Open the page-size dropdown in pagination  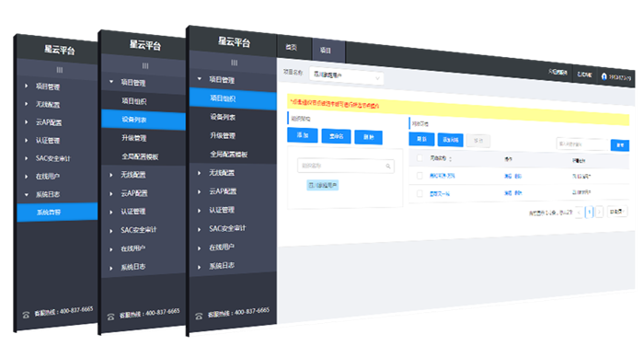click(617, 212)
